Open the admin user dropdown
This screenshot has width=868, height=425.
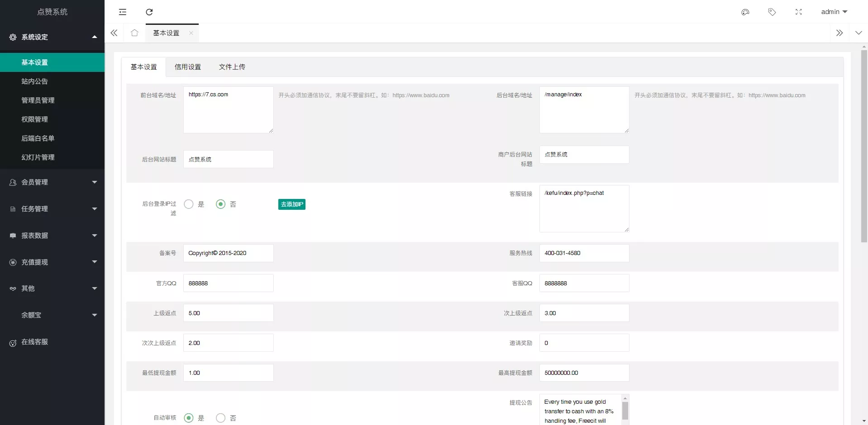coord(834,12)
